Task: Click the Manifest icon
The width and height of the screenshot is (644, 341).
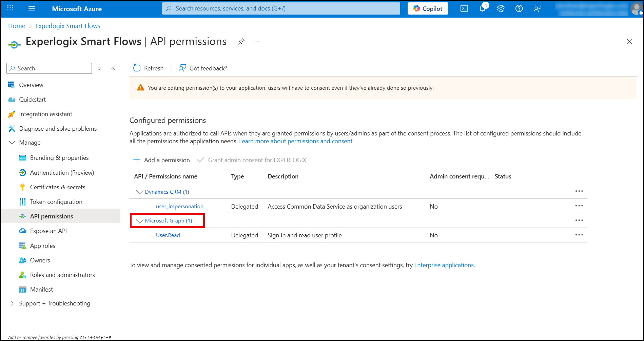Action: pyautogui.click(x=22, y=290)
